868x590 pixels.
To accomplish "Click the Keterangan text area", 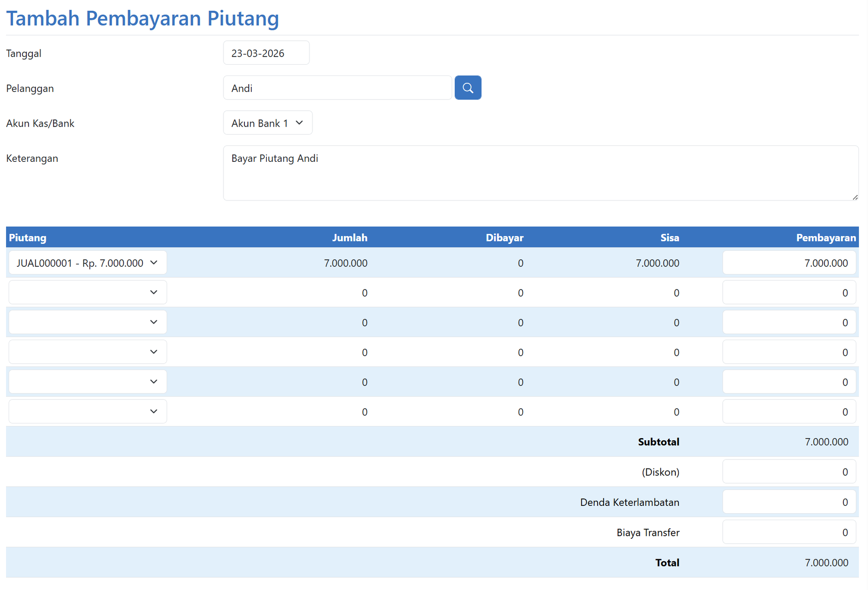I will 541,173.
